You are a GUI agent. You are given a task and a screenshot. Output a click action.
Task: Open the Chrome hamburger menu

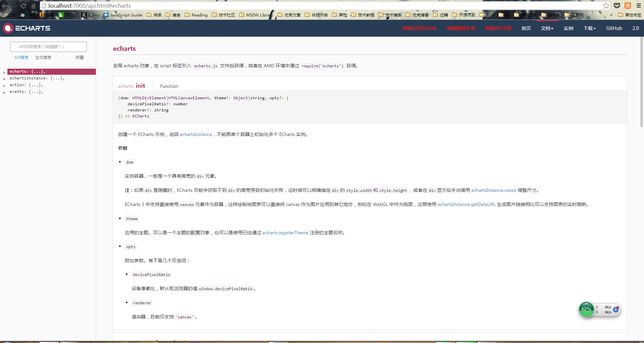639,6
